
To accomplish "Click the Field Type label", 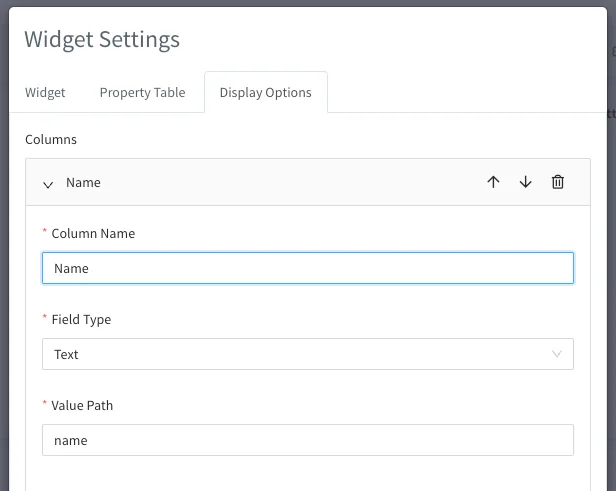I will 81,319.
